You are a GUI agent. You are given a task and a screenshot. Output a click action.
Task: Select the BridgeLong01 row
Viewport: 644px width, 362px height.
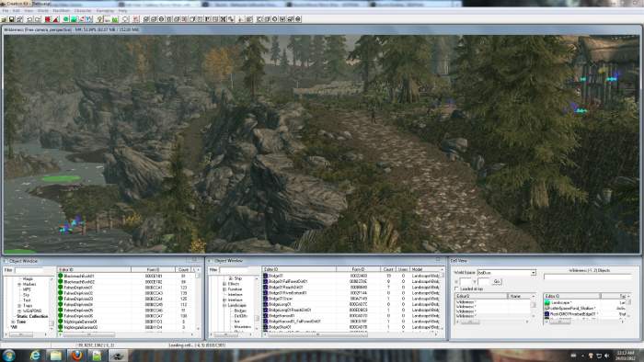click(x=351, y=304)
